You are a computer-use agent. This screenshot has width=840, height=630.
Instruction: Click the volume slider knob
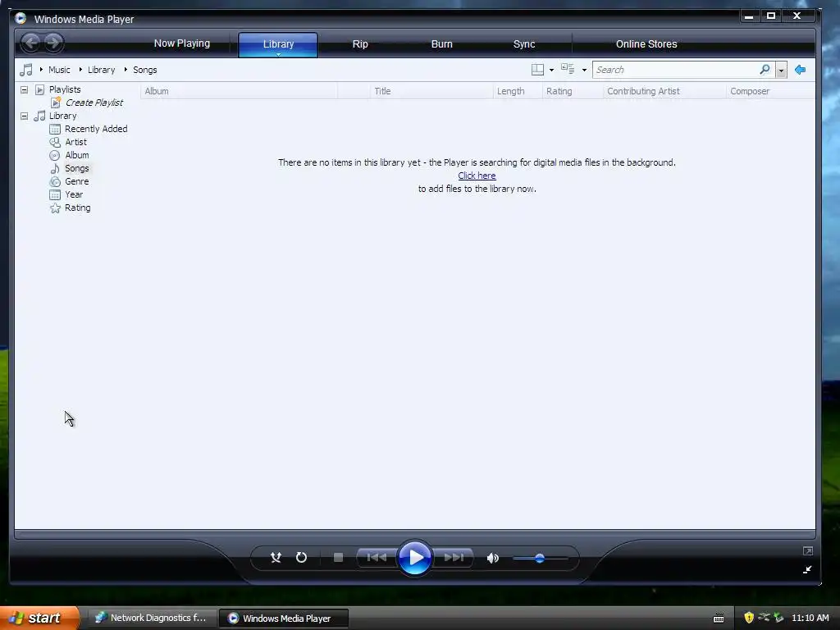[540, 558]
